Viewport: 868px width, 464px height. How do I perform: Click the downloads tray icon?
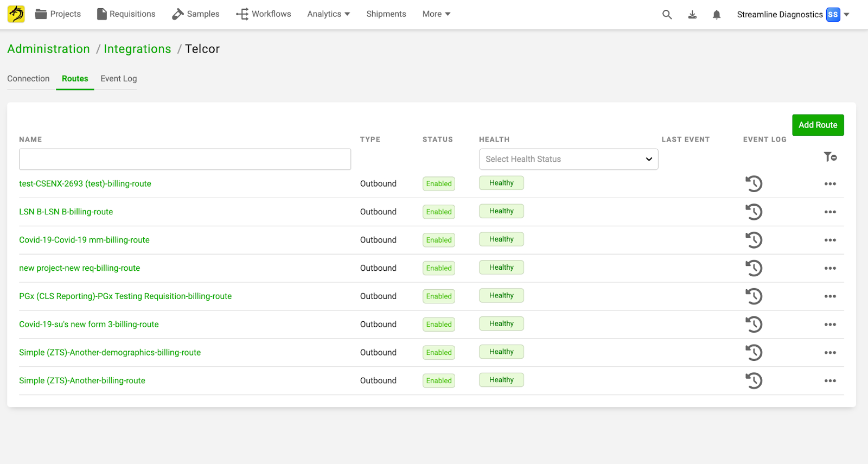click(692, 15)
